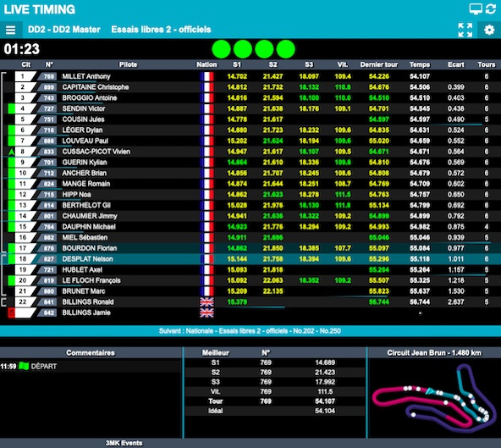501x448 pixels.
Task: Sort by Tours column header
Action: [487, 64]
